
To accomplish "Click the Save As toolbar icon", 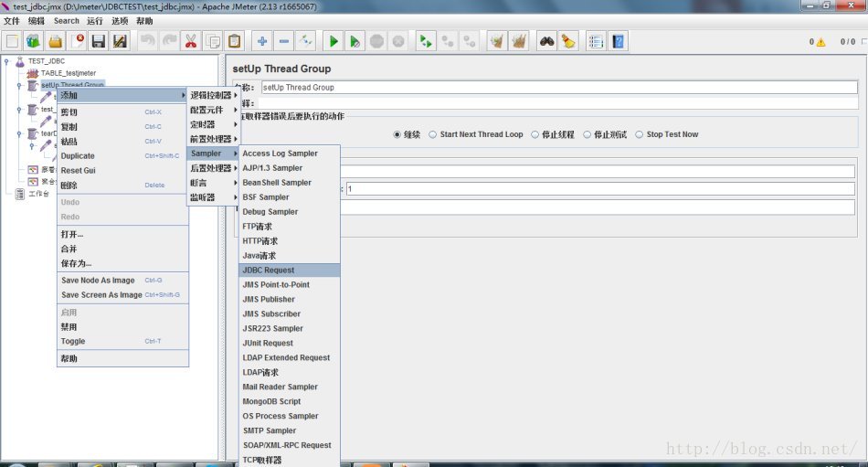I will (x=120, y=41).
